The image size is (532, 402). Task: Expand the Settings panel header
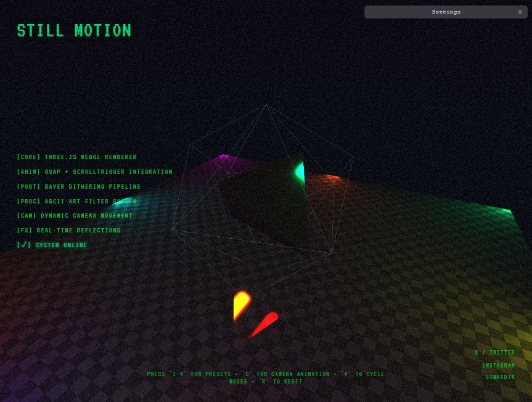[445, 12]
